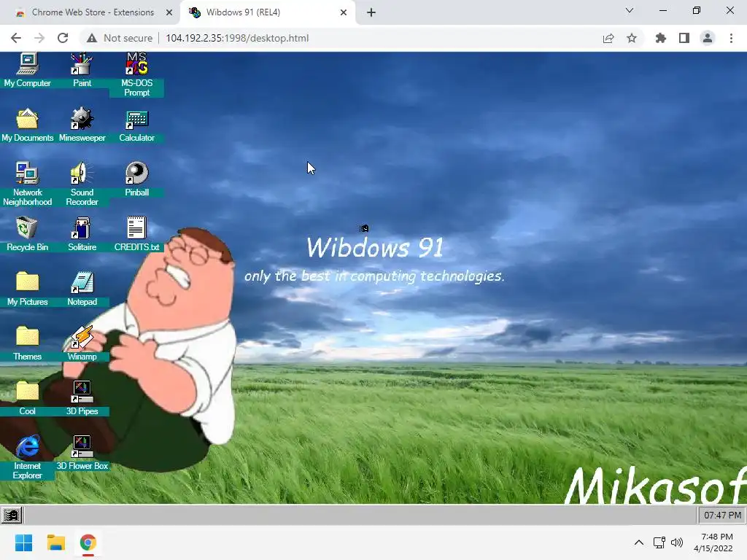This screenshot has height=560, width=747.
Task: Launch the Sound Recorder shortcut
Action: [x=82, y=184]
